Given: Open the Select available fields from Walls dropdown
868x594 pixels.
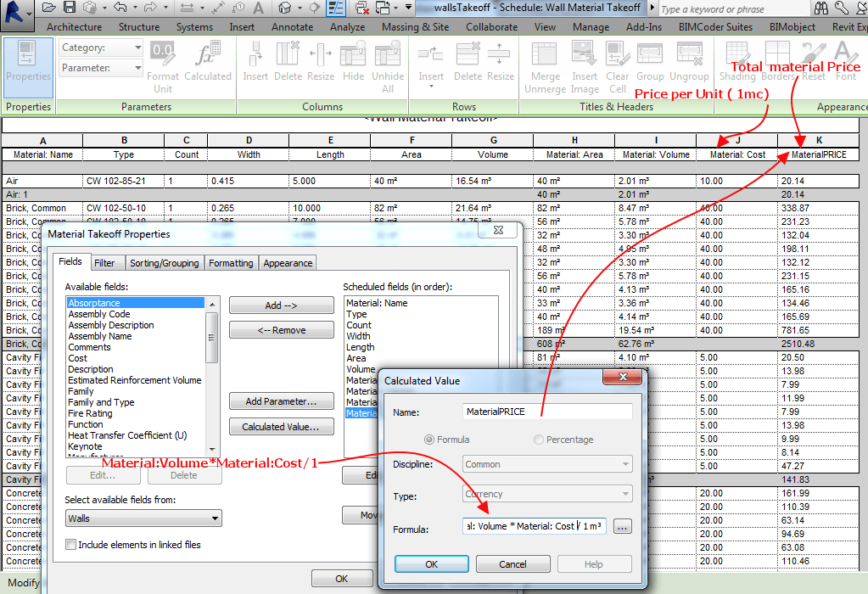Looking at the screenshot, I should click(x=143, y=518).
